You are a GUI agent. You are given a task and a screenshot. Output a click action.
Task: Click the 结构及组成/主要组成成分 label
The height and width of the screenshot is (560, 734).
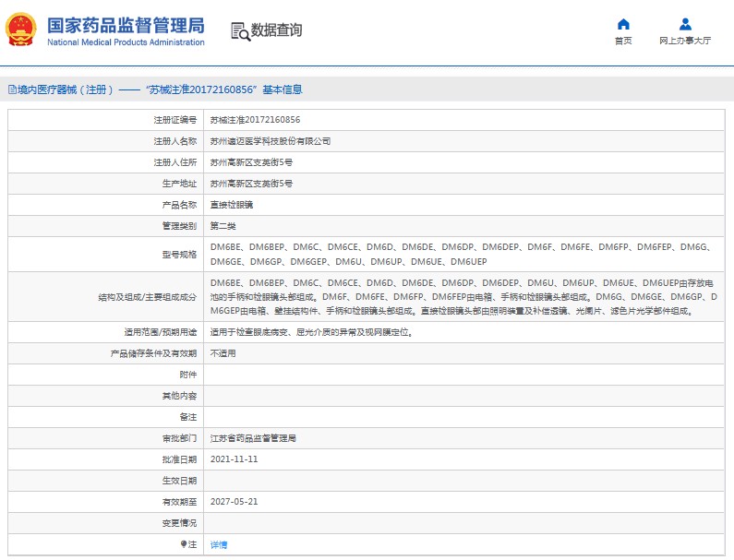[x=148, y=297]
